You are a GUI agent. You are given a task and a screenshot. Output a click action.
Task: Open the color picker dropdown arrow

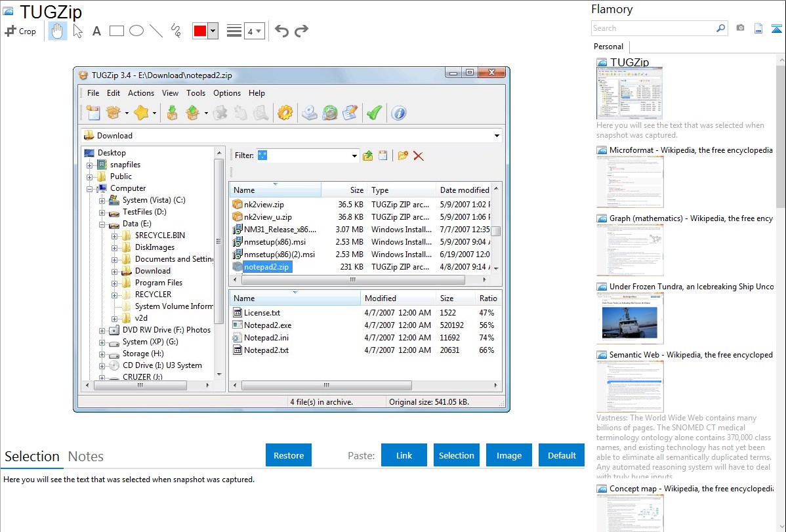(x=213, y=31)
